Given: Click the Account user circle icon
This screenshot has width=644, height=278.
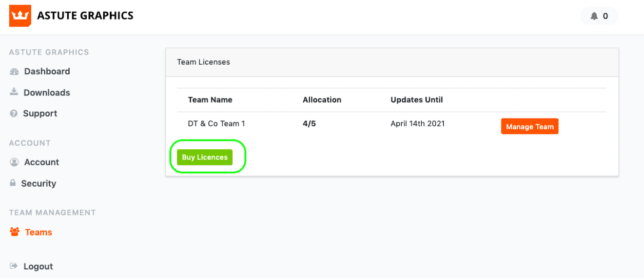Looking at the screenshot, I should 14,162.
